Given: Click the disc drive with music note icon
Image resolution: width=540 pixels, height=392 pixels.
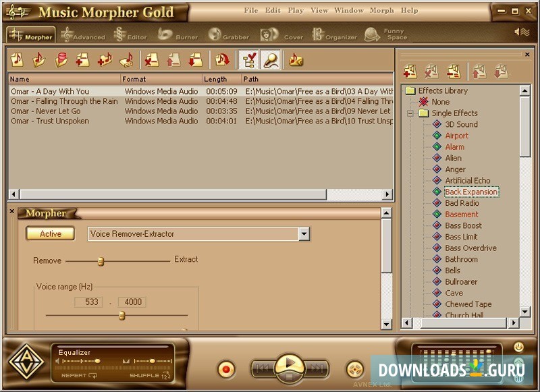Looking at the screenshot, I should tap(127, 60).
